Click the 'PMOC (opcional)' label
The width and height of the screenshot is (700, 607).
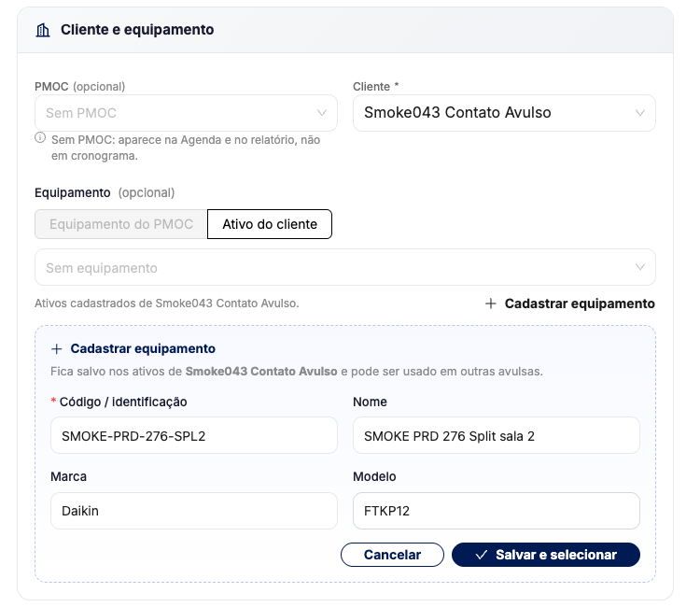click(x=80, y=87)
